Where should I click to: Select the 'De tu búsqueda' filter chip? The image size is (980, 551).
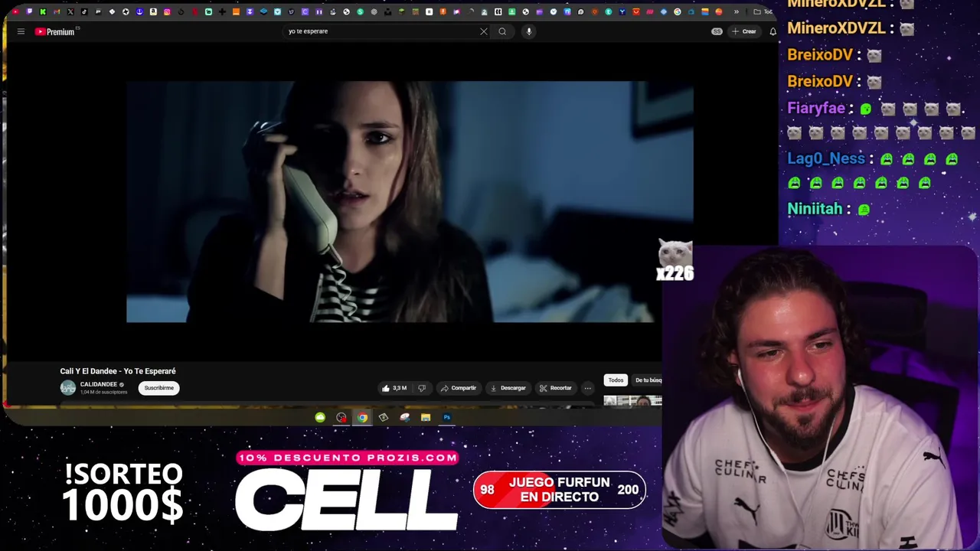pyautogui.click(x=647, y=380)
